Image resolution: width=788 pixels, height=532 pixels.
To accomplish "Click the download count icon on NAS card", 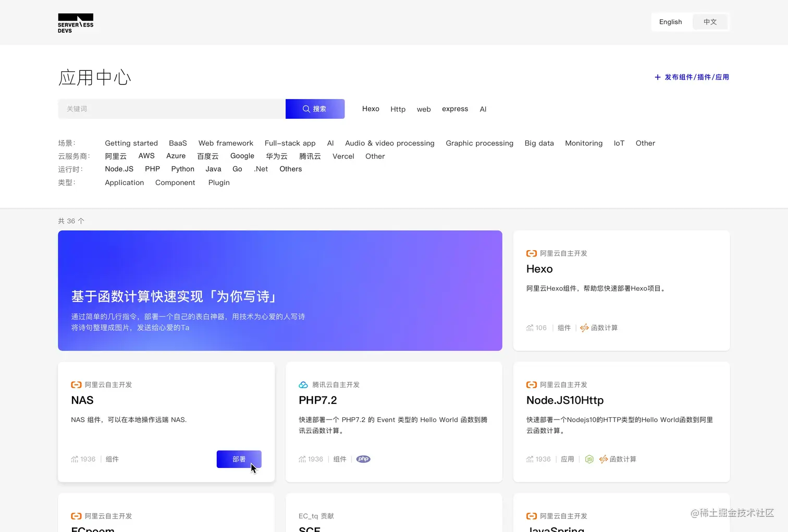I will (x=75, y=459).
